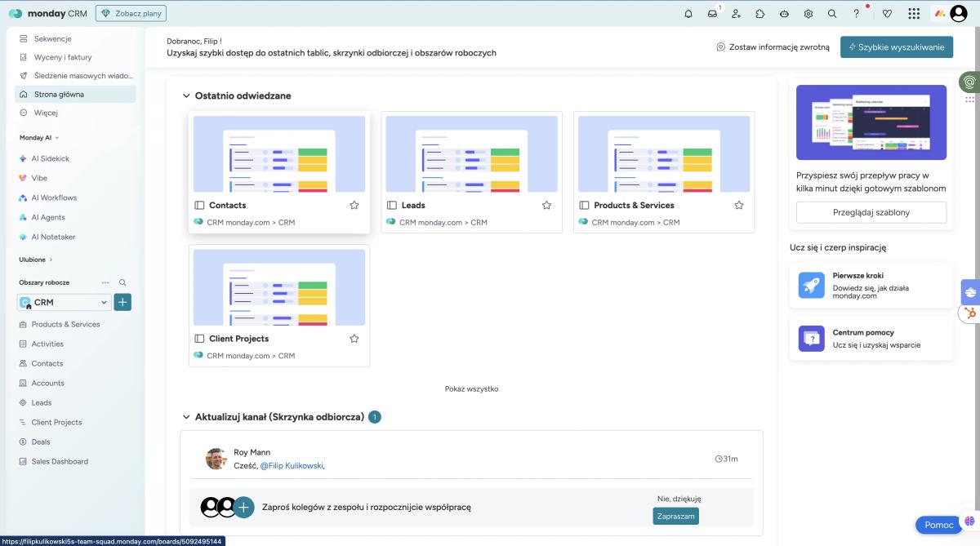
Task: Click the invite members icon
Action: pyautogui.click(x=736, y=13)
